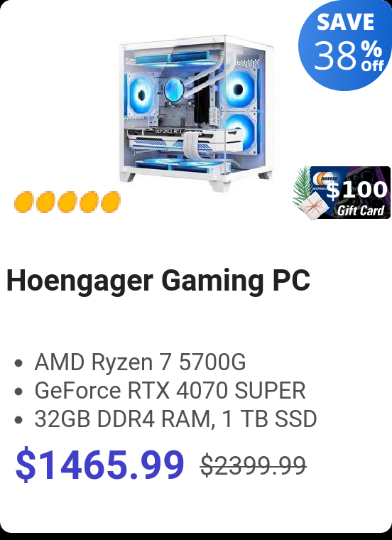Click the Save 38% off badge

click(x=345, y=44)
